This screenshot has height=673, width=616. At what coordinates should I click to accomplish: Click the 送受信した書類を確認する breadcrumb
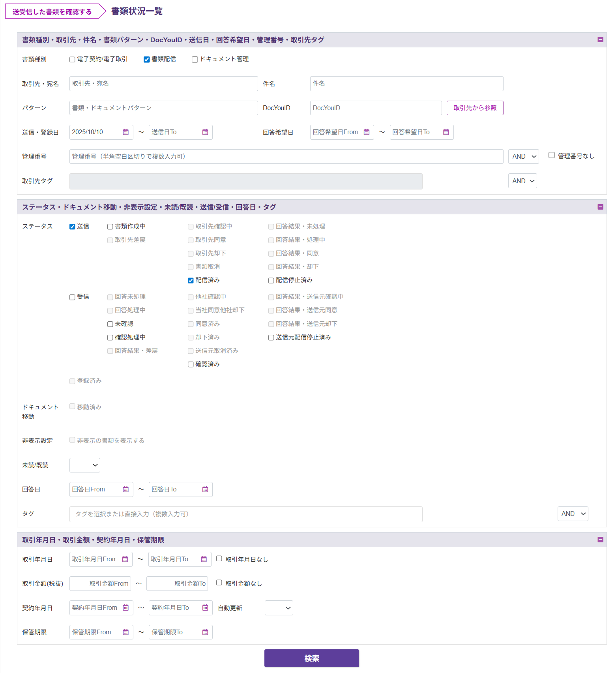[x=52, y=11]
